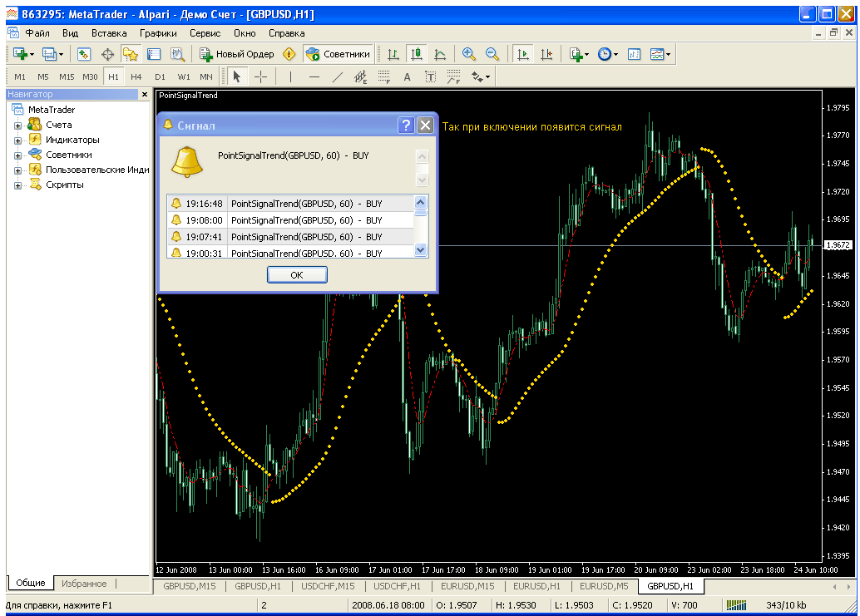This screenshot has height=616, width=860.
Task: Select the cursor arrow tool
Action: pyautogui.click(x=237, y=76)
